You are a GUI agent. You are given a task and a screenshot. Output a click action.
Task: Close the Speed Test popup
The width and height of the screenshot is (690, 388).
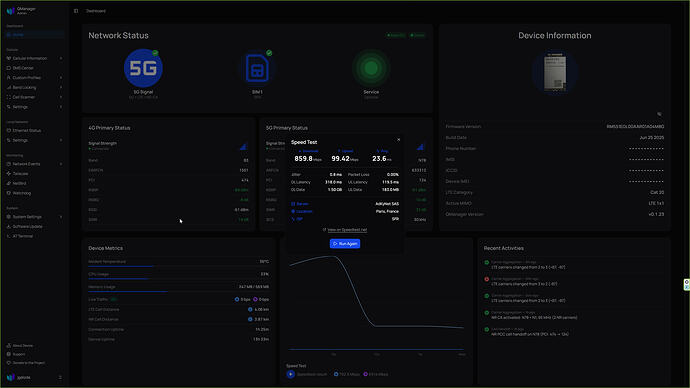pos(399,140)
